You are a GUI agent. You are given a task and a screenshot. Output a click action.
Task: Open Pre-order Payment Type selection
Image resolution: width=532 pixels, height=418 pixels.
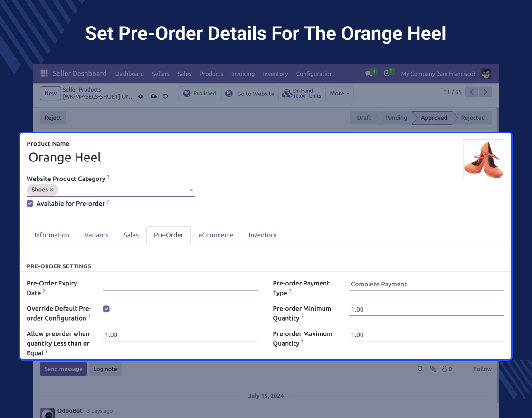[427, 285]
